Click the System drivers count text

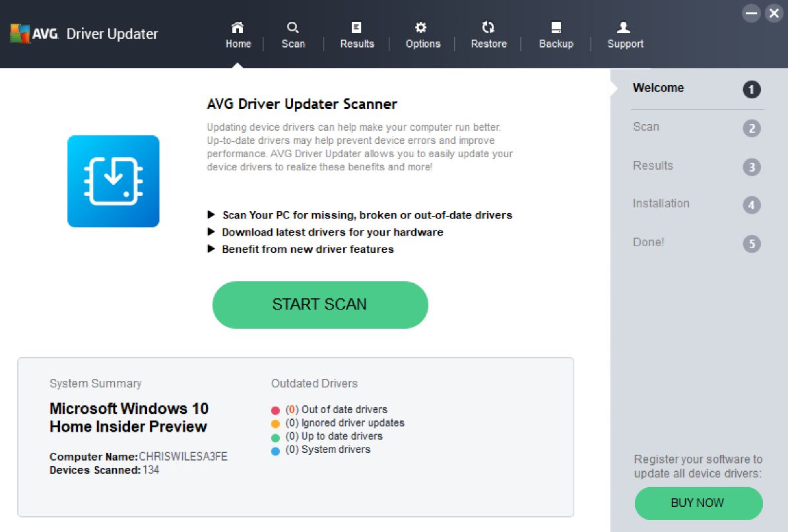click(327, 449)
